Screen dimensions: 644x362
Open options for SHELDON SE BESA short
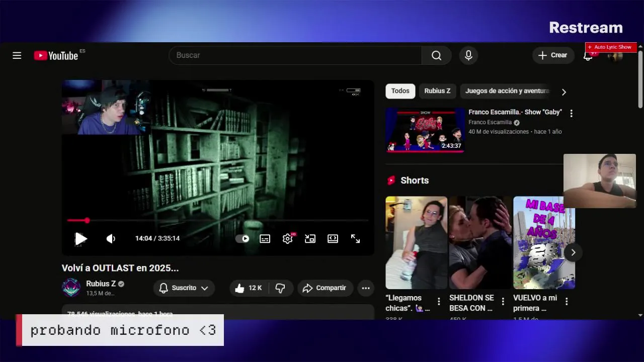click(x=503, y=302)
